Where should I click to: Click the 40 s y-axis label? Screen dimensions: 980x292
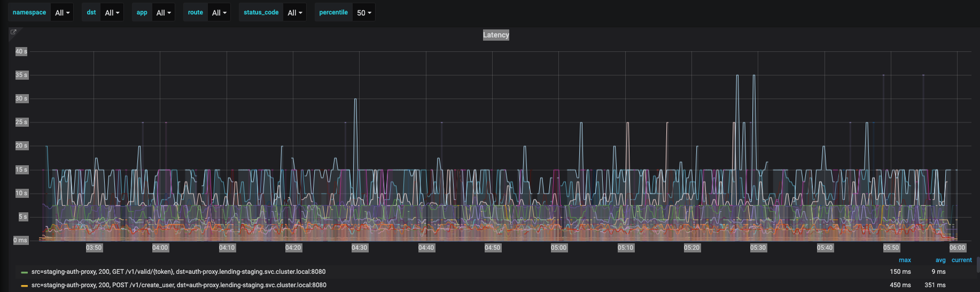point(21,51)
